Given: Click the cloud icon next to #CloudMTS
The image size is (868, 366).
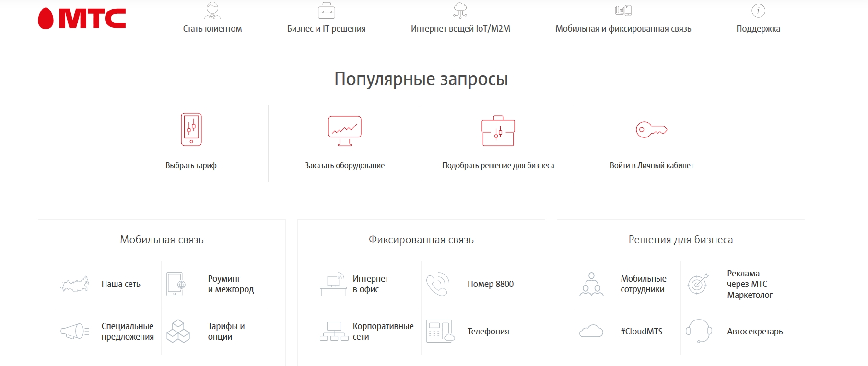Looking at the screenshot, I should [591, 331].
